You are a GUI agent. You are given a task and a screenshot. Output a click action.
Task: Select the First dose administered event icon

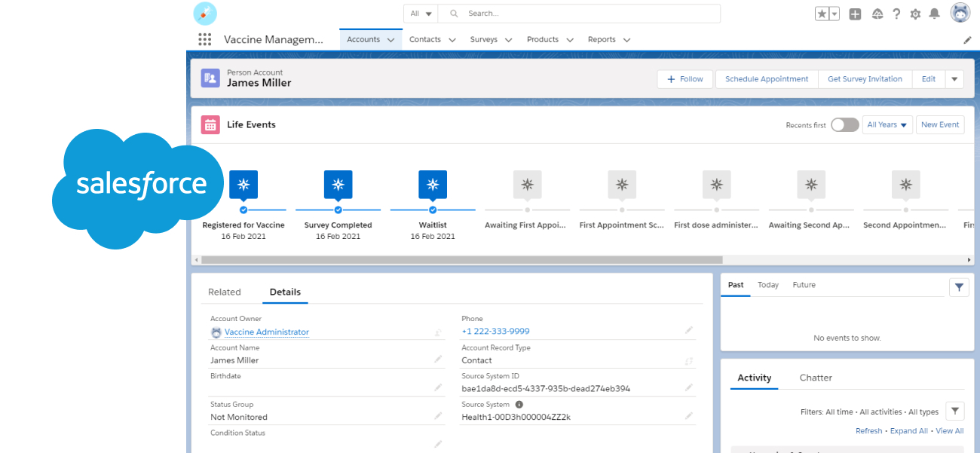point(716,184)
